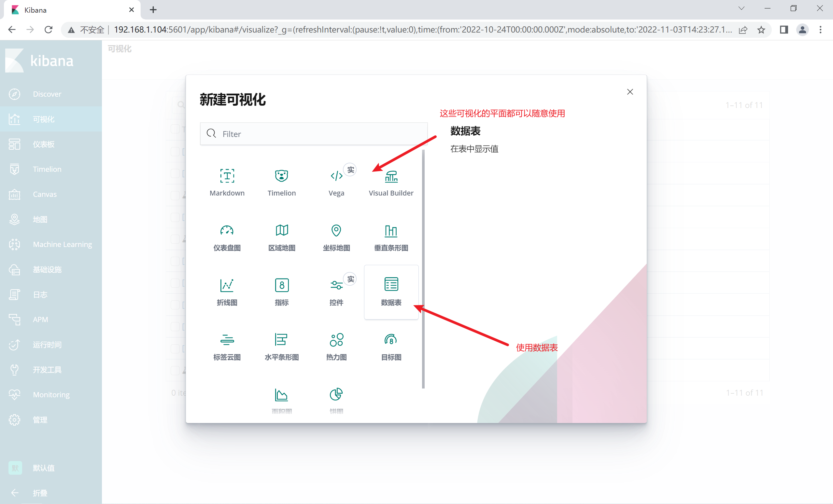Open Monitoring from the sidebar
833x504 pixels.
click(x=51, y=395)
